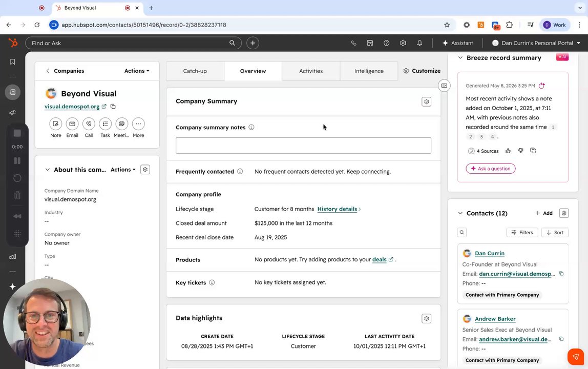Add a contact with the Add button
The height and width of the screenshot is (369, 588).
click(x=544, y=213)
